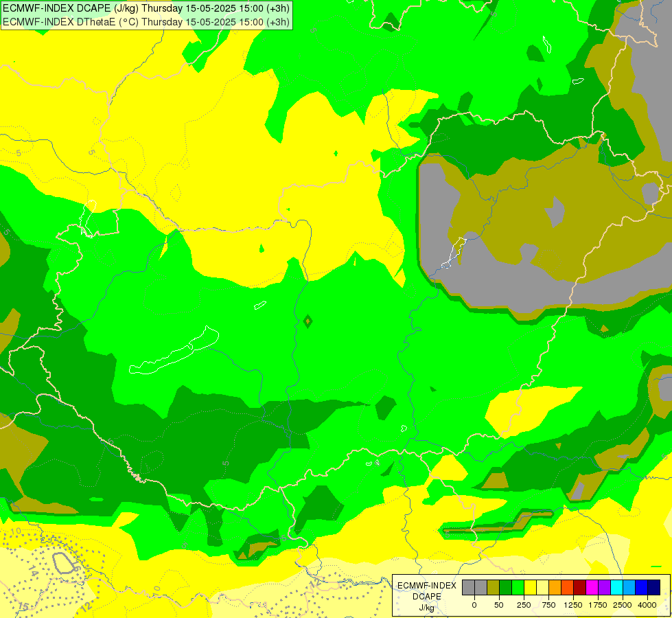
Task: Click the olive color swatch in the legend
Action: click(493, 588)
